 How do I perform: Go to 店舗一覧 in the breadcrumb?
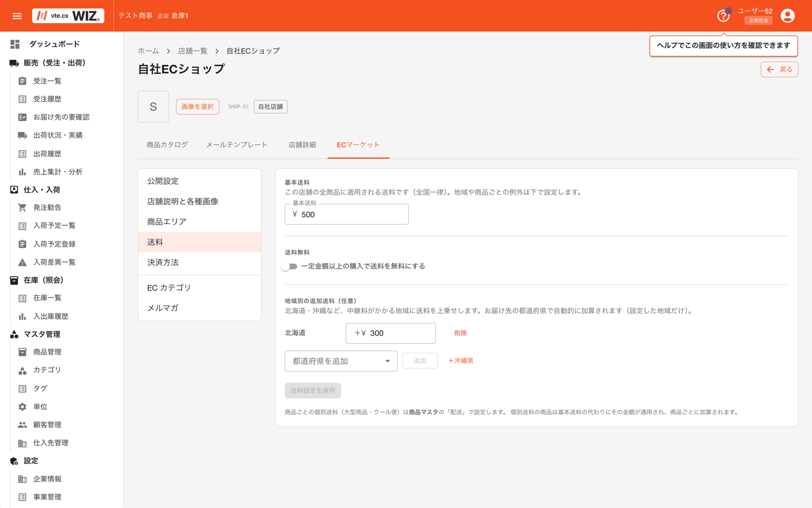[x=193, y=51]
